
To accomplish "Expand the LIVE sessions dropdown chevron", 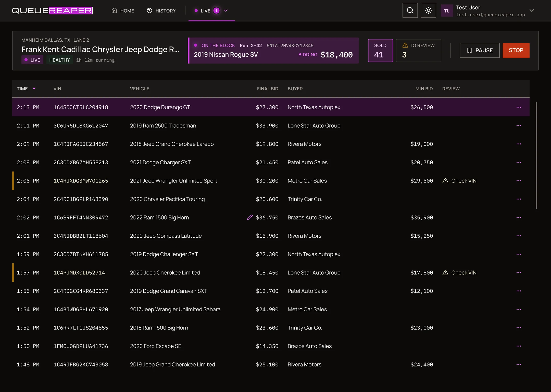I will click(x=226, y=10).
